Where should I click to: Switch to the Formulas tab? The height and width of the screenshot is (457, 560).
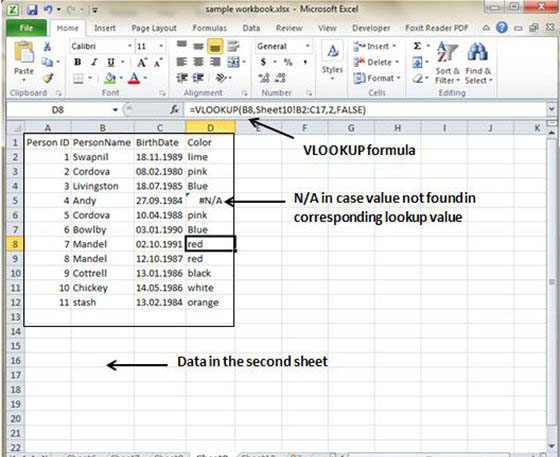[x=210, y=28]
